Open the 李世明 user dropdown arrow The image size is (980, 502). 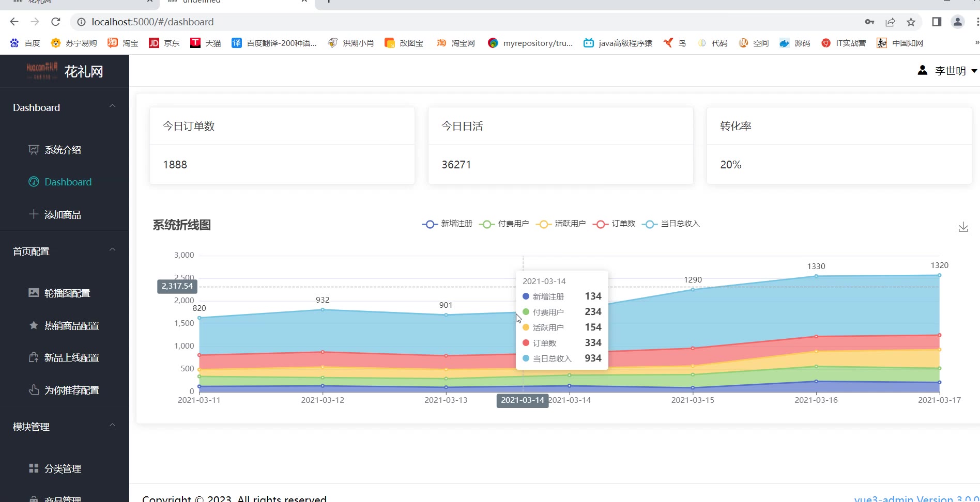point(974,71)
